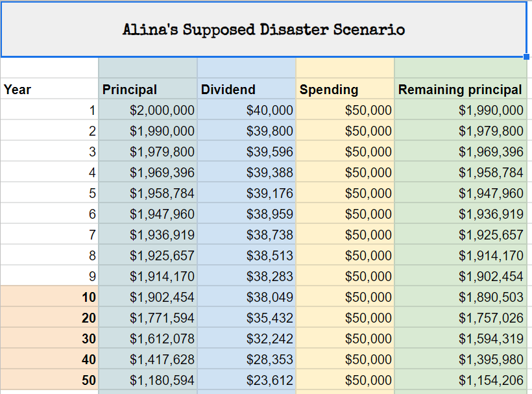Image resolution: width=532 pixels, height=394 pixels.
Task: Click the blue selection handle on title cell
Action: click(526, 56)
